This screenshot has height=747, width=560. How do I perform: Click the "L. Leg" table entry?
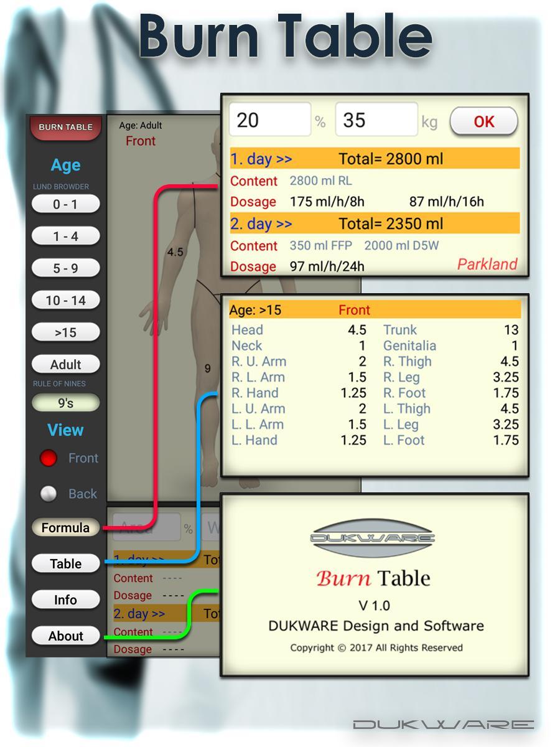[451, 425]
